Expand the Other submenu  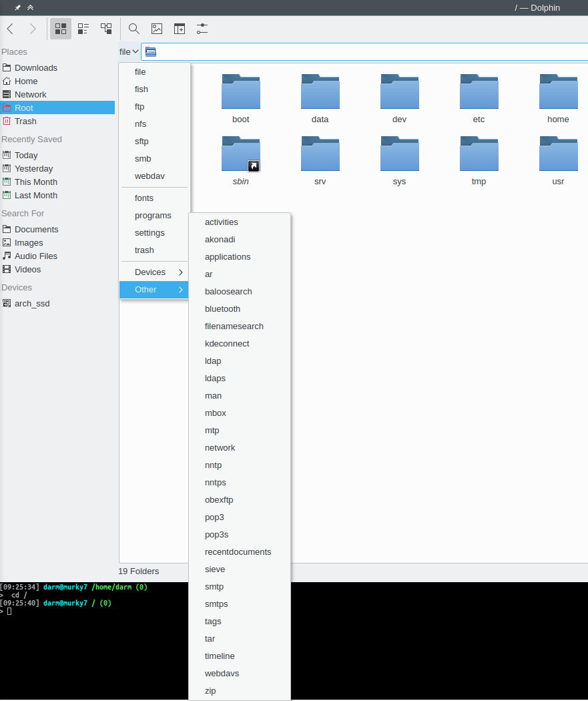click(154, 290)
